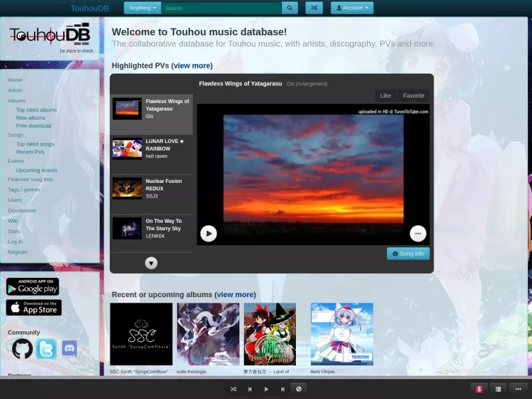
Task: Open Recent PVs link
Action: 30,152
